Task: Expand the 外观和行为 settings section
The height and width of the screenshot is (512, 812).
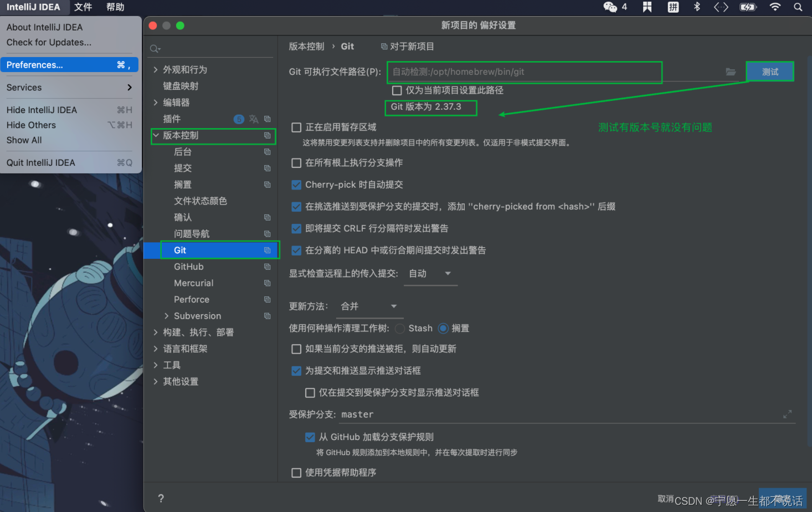Action: click(x=156, y=70)
